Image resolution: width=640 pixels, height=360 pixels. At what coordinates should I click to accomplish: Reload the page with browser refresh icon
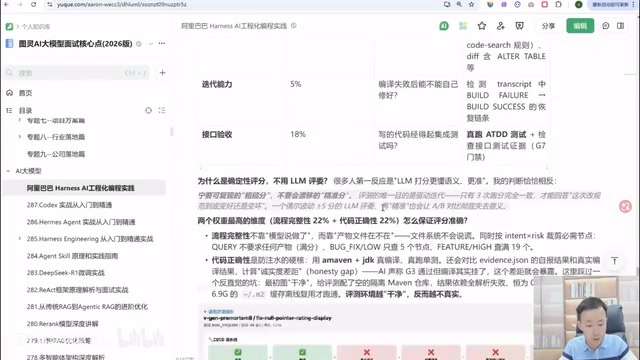[33, 4]
